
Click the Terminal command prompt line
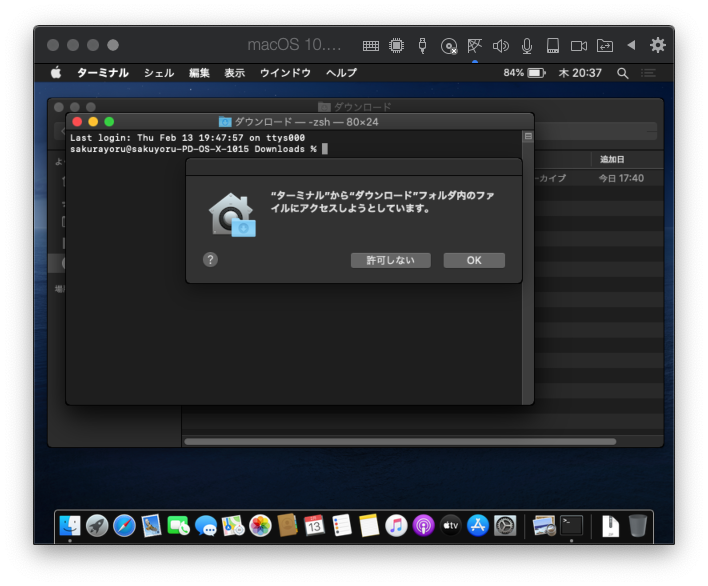(199, 149)
